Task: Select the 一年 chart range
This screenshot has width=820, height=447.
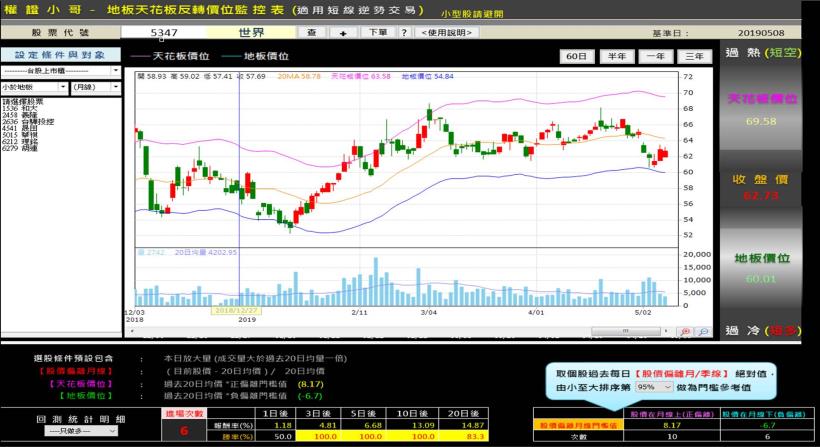Action: (656, 56)
